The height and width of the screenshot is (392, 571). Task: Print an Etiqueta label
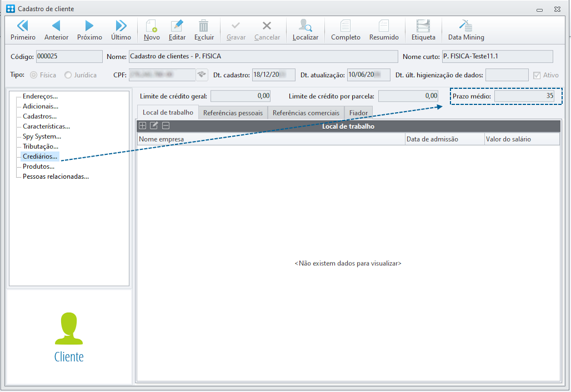click(x=423, y=30)
